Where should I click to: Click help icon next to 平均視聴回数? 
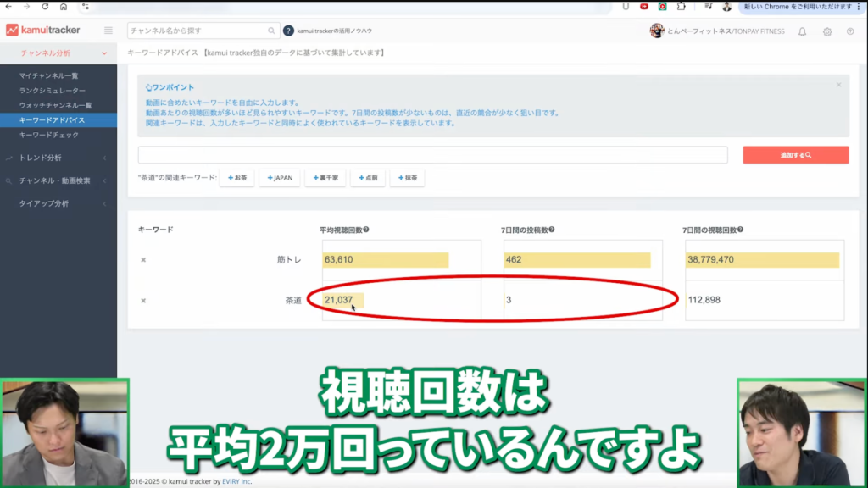[x=365, y=230]
